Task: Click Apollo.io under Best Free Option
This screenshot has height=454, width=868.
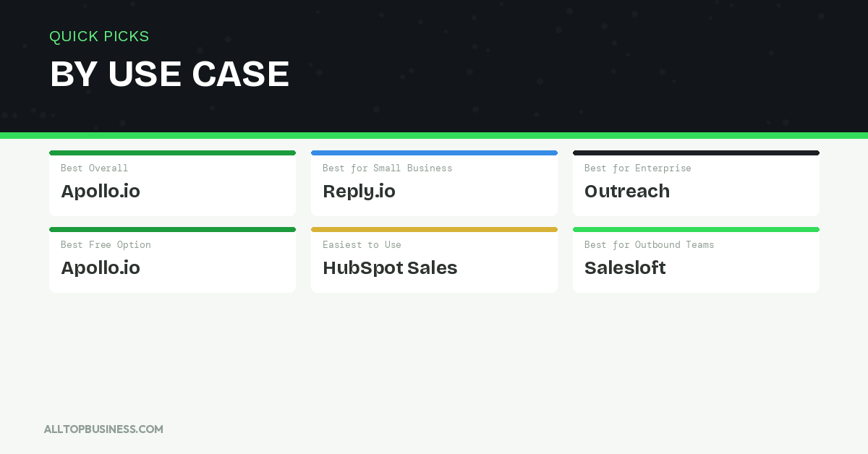Action: point(101,268)
